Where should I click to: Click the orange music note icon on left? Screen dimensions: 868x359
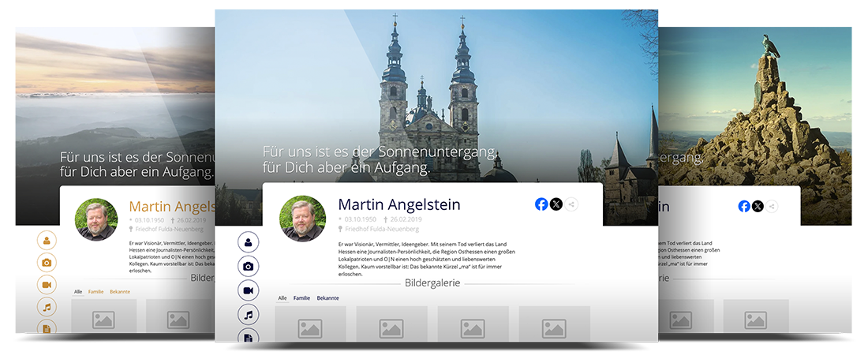tap(47, 307)
